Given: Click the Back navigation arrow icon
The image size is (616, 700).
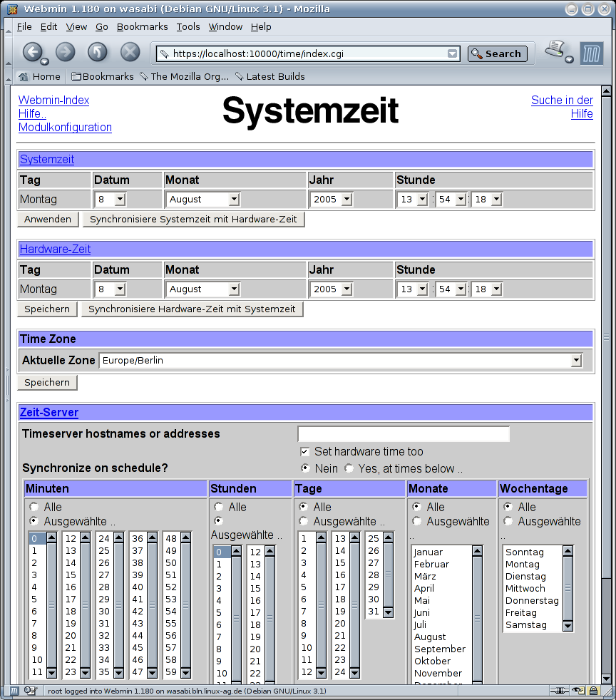Looking at the screenshot, I should 32,52.
